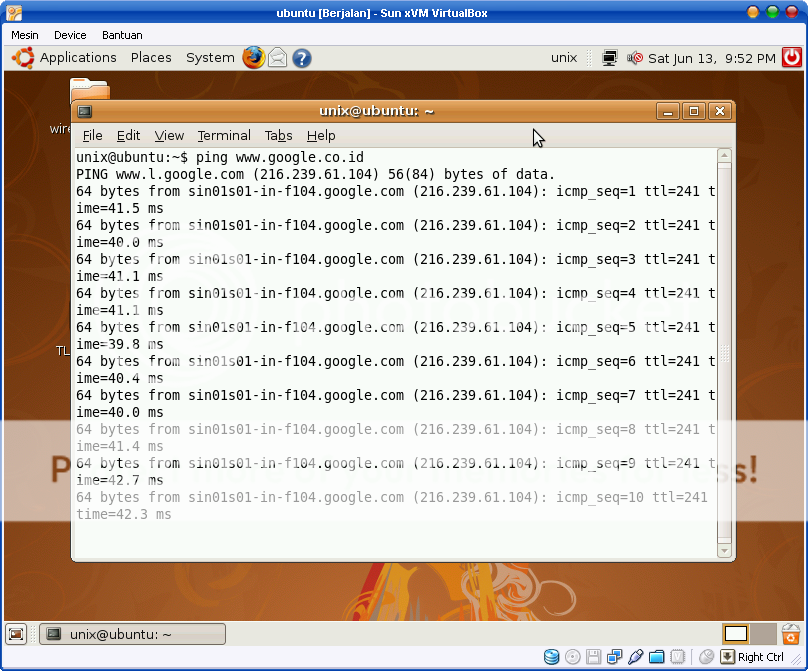Click the VirtualBox icon in the title bar
The width and height of the screenshot is (808, 671).
pos(14,12)
